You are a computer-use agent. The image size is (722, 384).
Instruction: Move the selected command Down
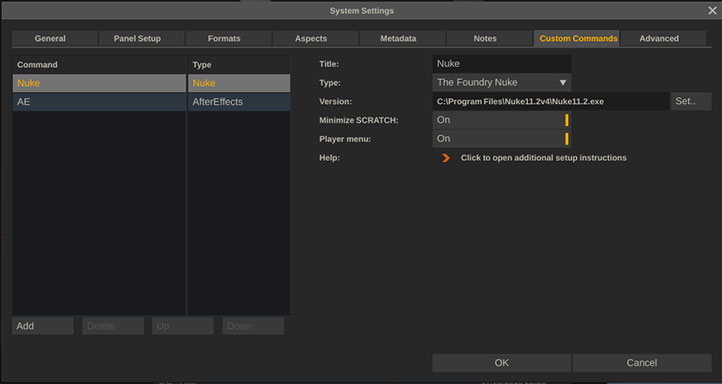pyautogui.click(x=253, y=326)
